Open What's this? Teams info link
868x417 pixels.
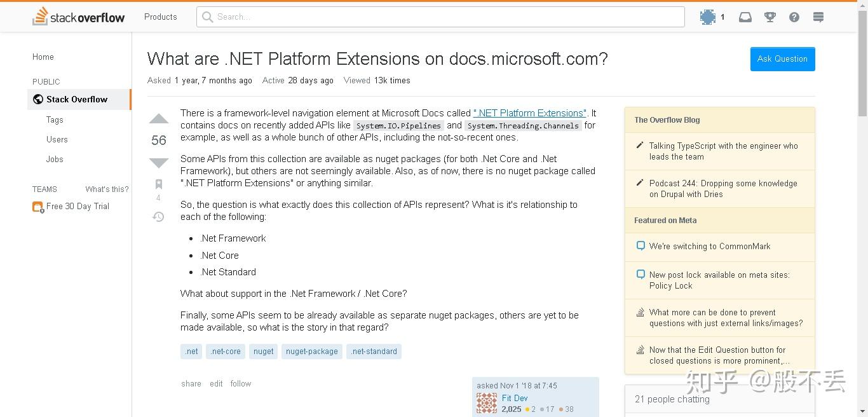point(107,189)
